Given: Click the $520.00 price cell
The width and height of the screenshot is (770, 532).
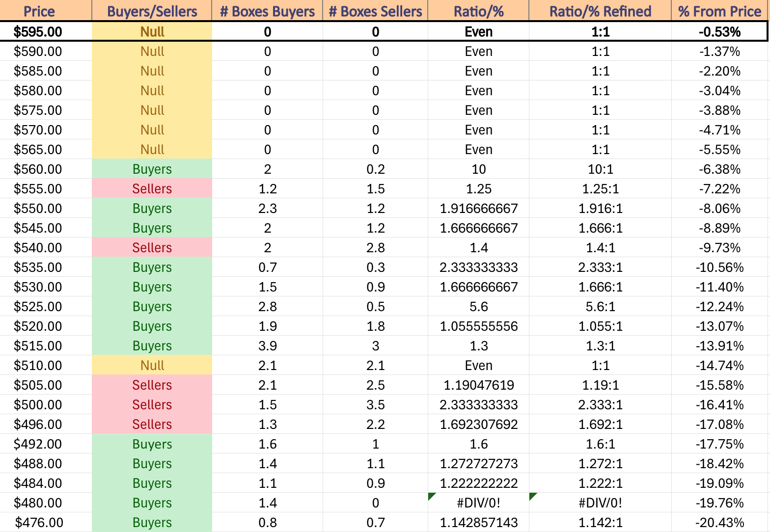Looking at the screenshot, I should pyautogui.click(x=46, y=326).
